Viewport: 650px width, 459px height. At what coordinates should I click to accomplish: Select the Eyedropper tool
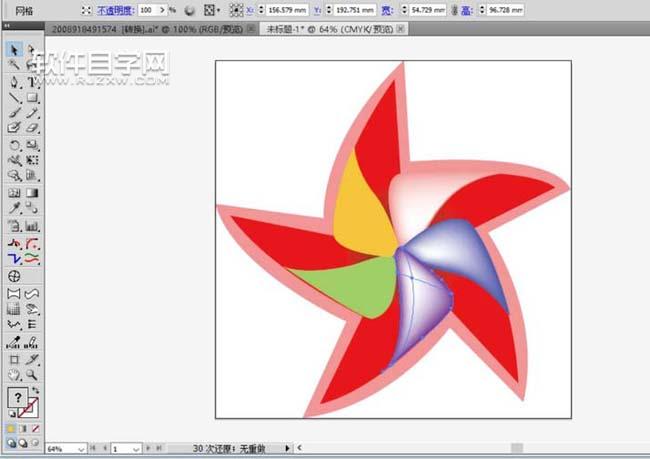[15, 207]
